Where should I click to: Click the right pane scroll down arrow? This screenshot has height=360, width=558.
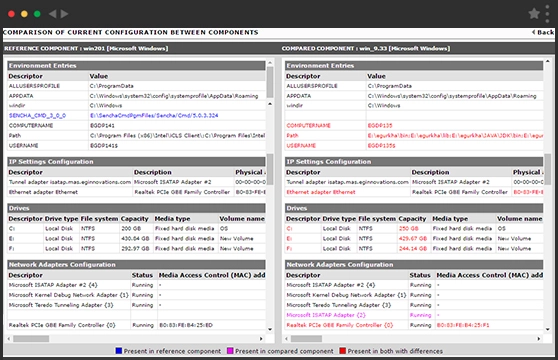click(x=547, y=329)
